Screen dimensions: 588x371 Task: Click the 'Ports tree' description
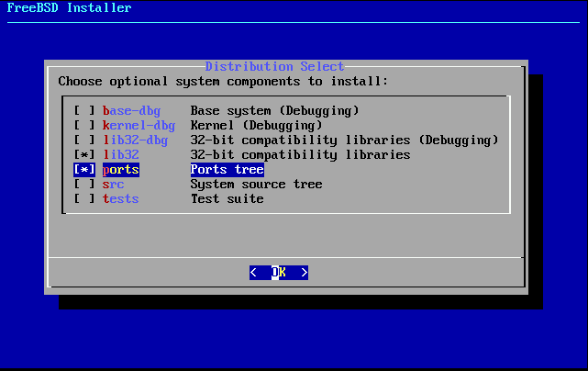point(227,170)
